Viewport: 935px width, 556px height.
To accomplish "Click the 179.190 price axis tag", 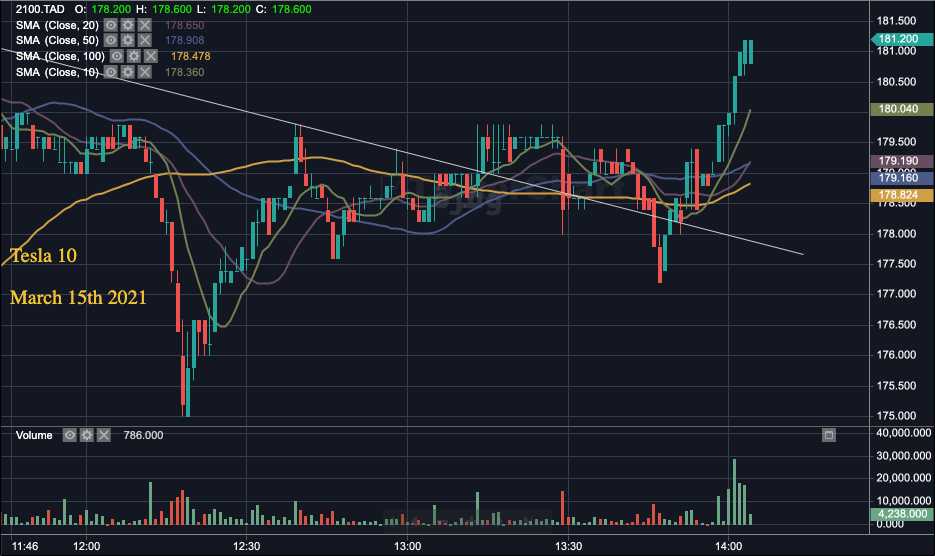I will click(x=902, y=161).
